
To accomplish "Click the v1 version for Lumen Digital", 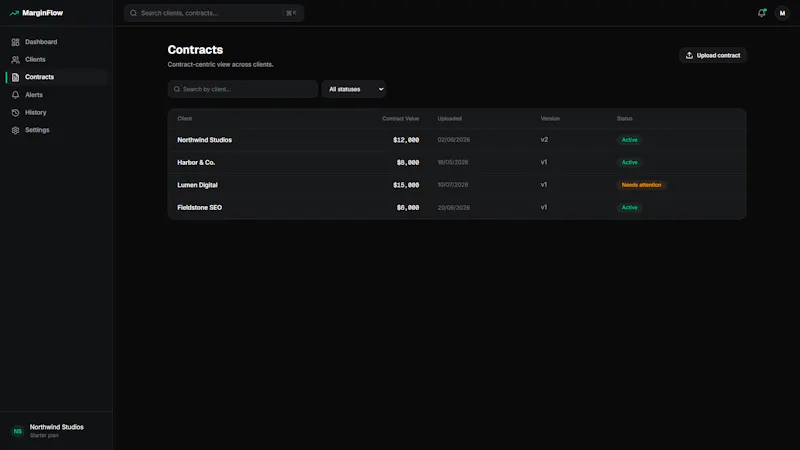I will point(544,185).
